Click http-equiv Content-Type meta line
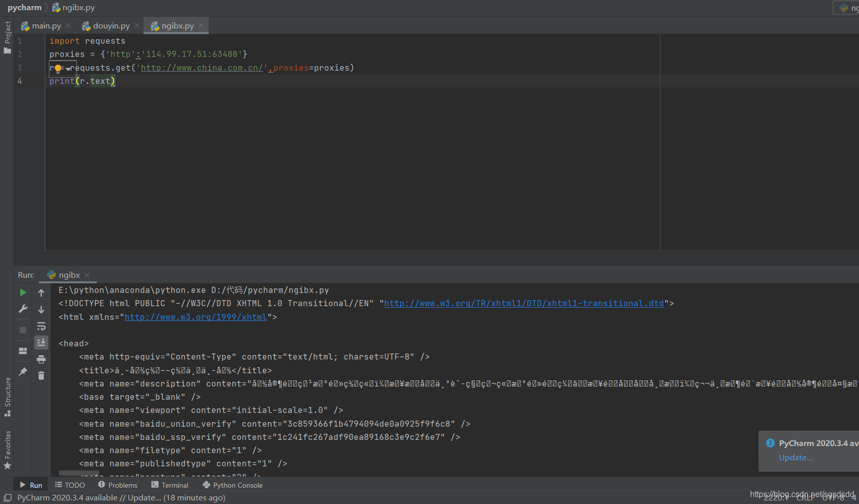The height and width of the screenshot is (504, 859). 254,357
